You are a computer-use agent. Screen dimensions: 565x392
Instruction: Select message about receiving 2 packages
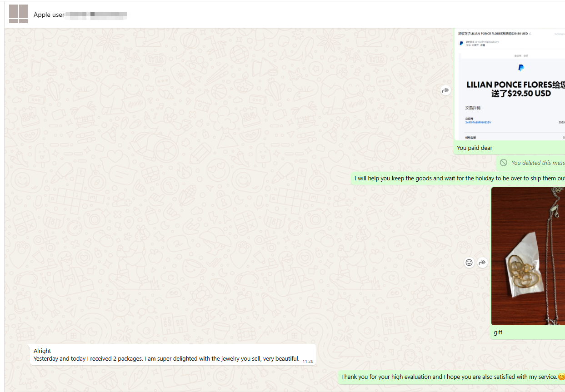(x=166, y=359)
